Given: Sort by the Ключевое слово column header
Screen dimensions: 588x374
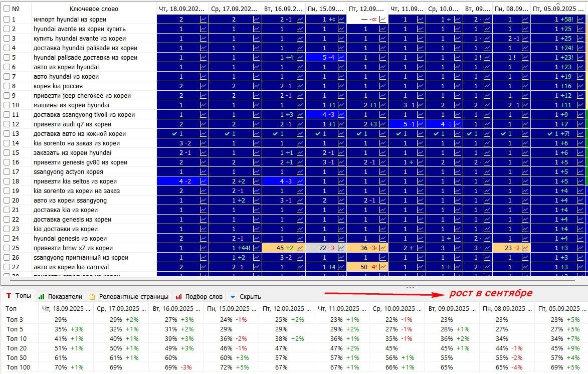Looking at the screenshot, I should coord(94,9).
